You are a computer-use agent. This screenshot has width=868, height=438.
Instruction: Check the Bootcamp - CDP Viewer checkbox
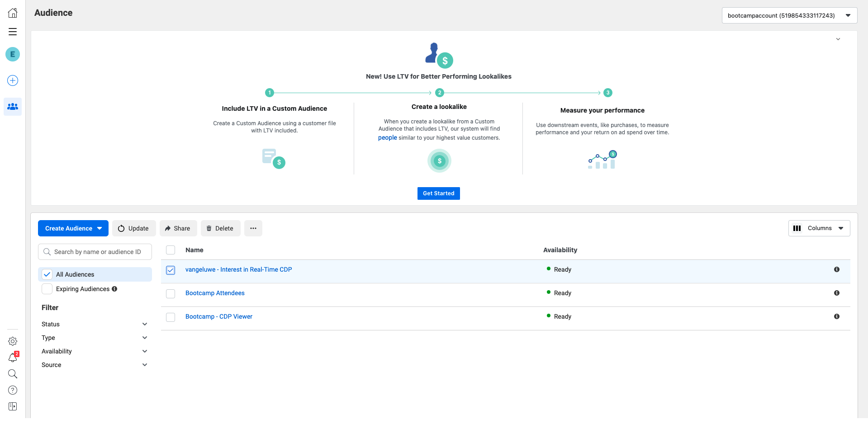(171, 317)
